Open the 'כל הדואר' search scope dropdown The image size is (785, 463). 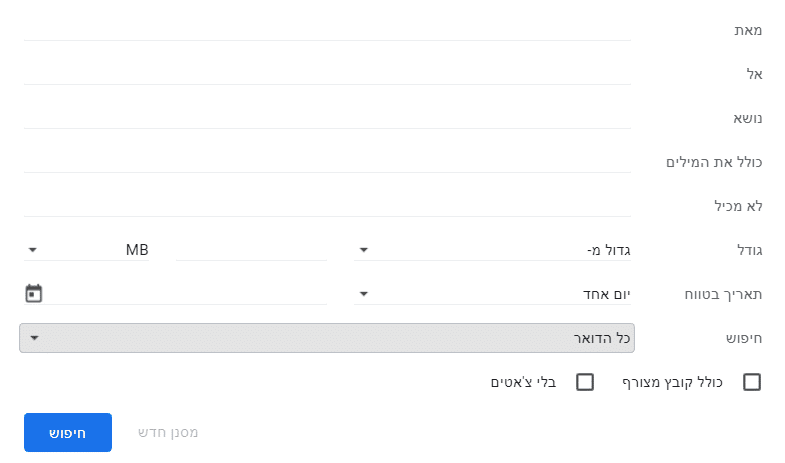pos(327,338)
